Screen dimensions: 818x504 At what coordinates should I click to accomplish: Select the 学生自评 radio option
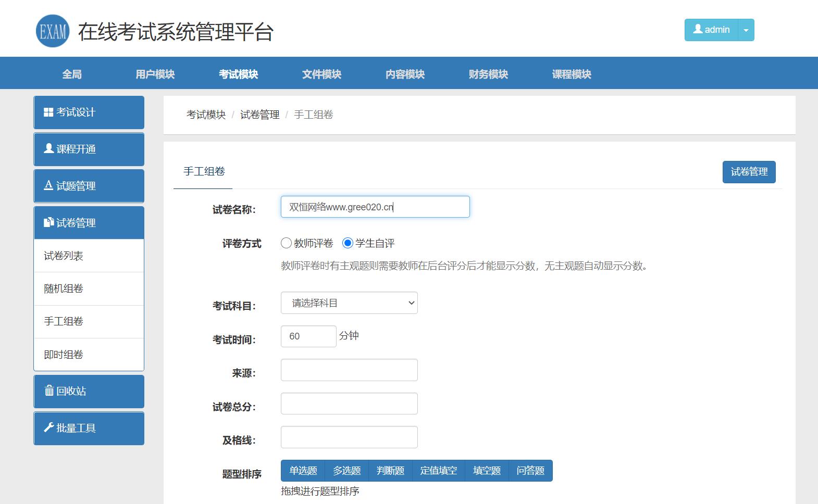tap(348, 243)
